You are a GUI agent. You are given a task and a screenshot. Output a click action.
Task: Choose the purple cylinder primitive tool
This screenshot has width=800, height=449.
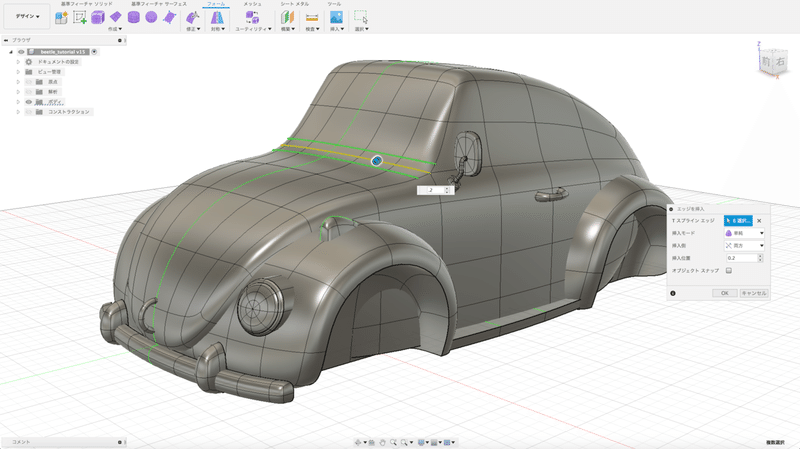click(x=134, y=18)
